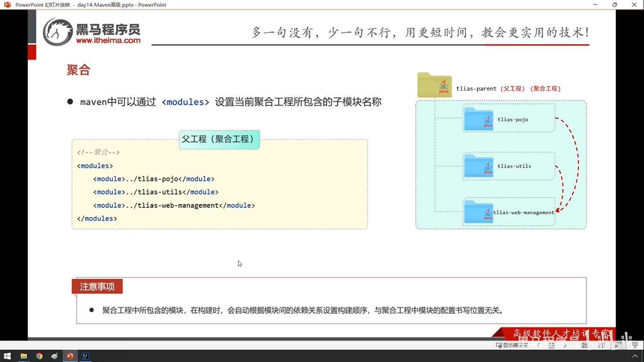The height and width of the screenshot is (362, 644).
Task: Go to the previous slide arrow
Action: tap(538, 345)
